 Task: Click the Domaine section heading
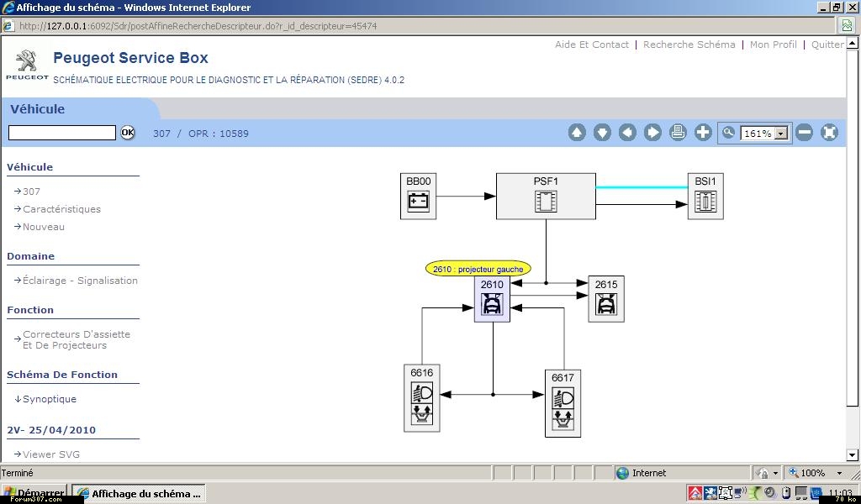[x=31, y=256]
